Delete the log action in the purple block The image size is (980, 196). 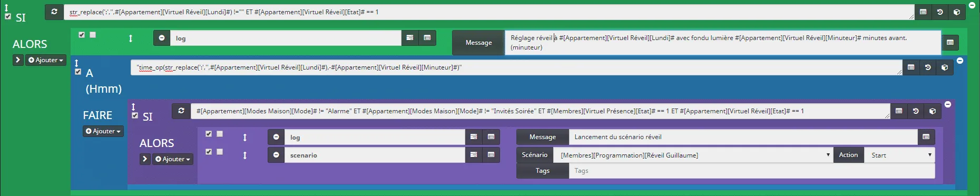pos(276,137)
